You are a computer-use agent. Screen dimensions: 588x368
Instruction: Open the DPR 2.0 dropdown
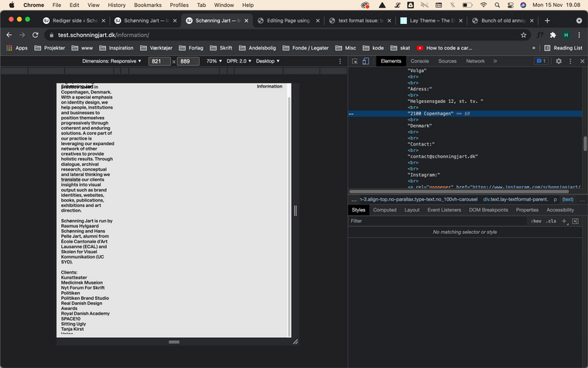240,61
